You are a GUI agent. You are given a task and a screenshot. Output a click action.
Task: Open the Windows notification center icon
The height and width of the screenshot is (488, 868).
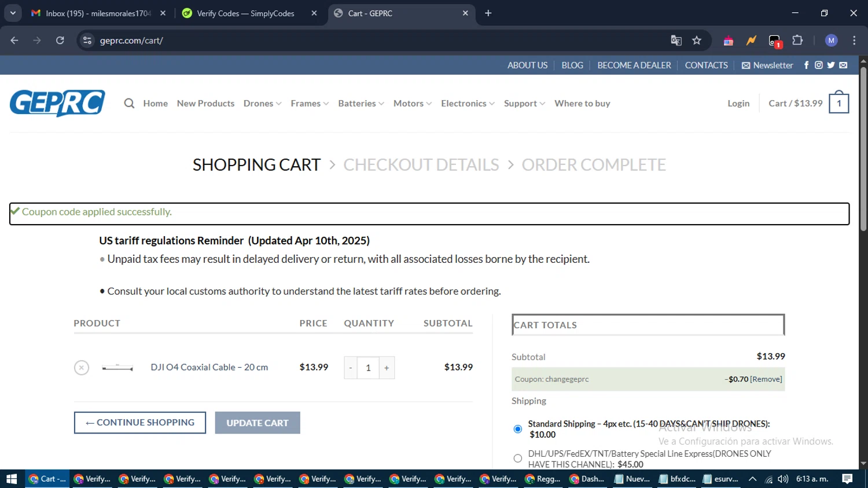coord(847,479)
